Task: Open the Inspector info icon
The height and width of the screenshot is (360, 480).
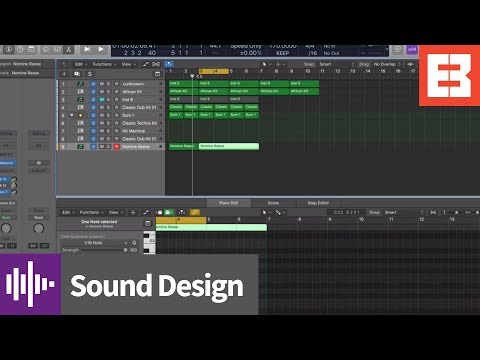Action: coord(9,50)
